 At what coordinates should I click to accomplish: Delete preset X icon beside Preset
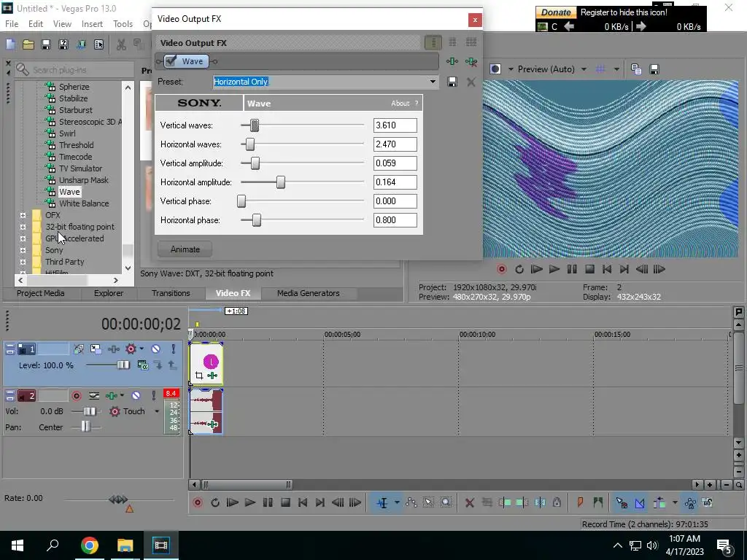(471, 82)
